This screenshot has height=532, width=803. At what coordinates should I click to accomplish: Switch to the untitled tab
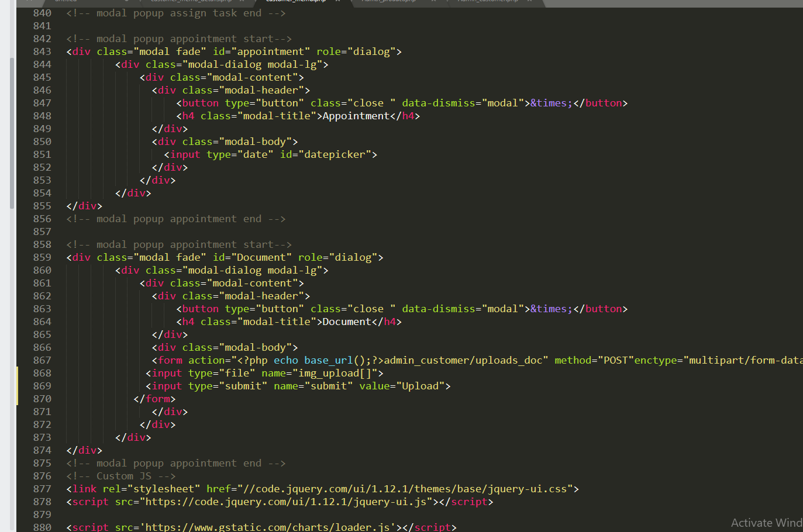pyautogui.click(x=66, y=1)
